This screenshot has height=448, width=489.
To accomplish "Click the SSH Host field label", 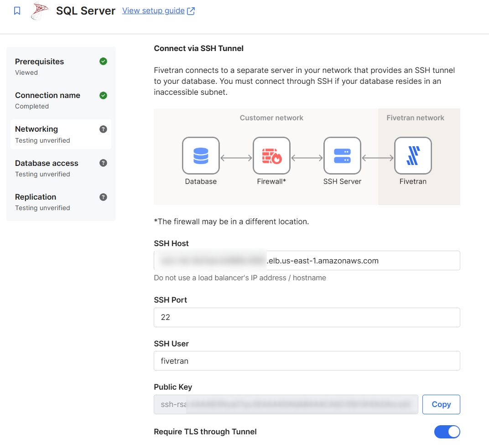I will tap(171, 243).
